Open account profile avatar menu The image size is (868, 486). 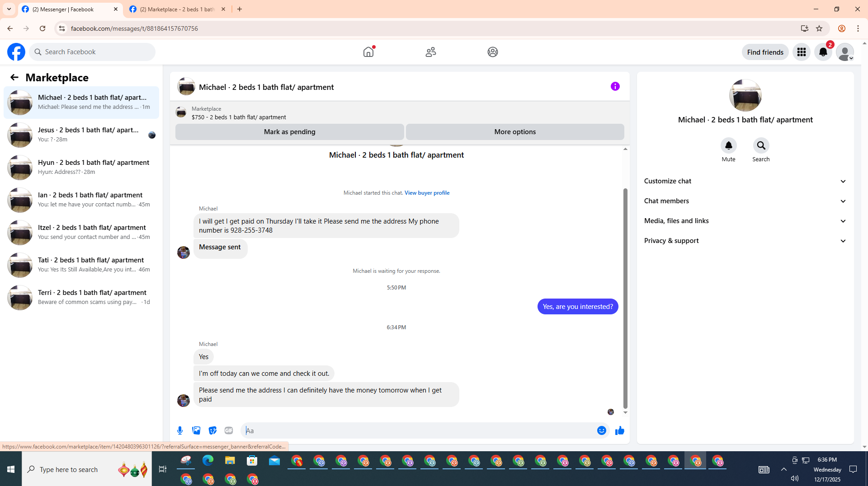pos(845,52)
